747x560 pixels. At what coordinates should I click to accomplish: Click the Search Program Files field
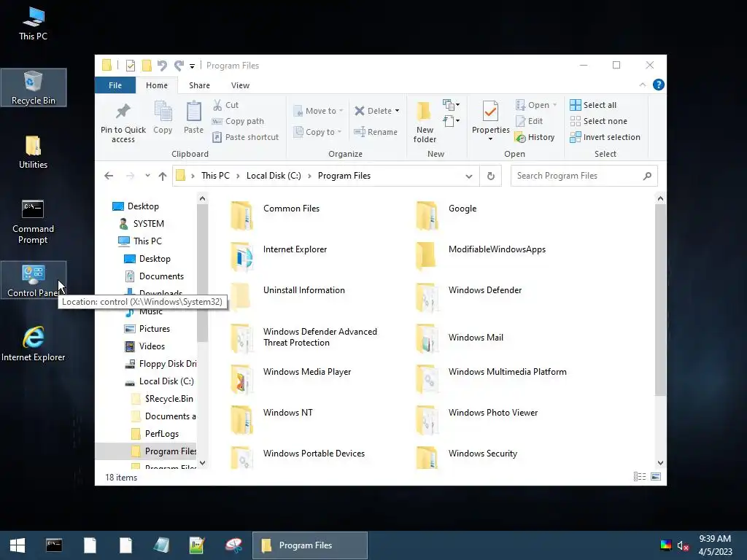(x=584, y=176)
